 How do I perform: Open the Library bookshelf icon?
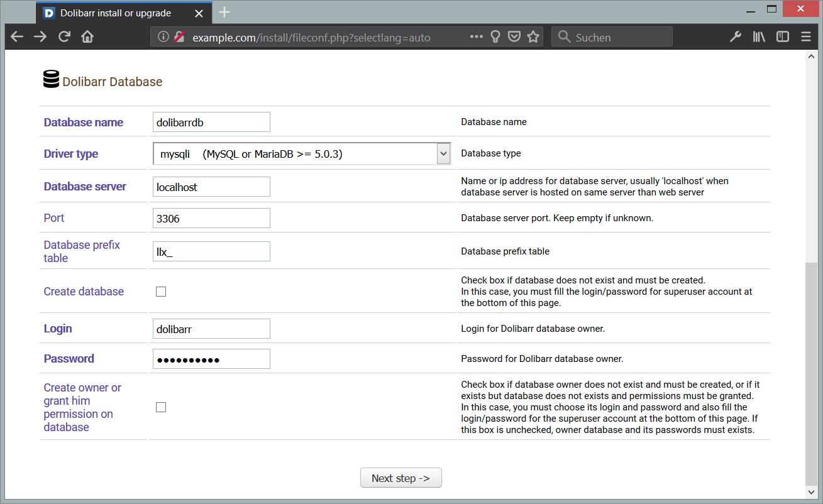(759, 36)
